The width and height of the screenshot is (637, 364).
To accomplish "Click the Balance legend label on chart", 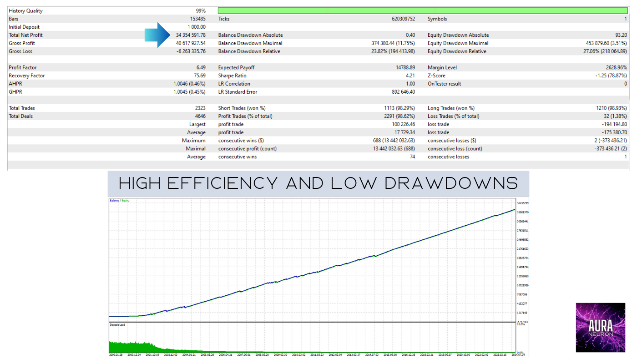I will tap(114, 201).
